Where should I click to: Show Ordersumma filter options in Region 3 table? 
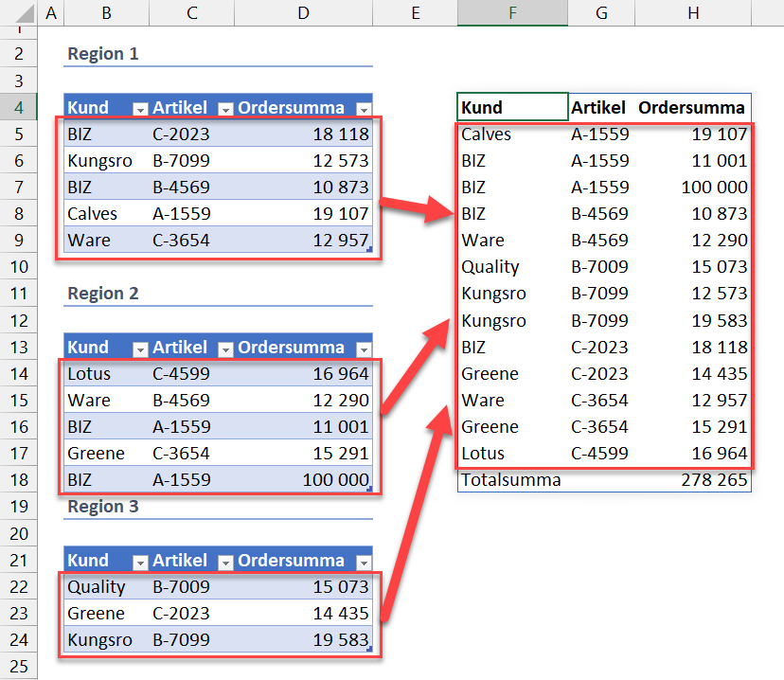[363, 562]
